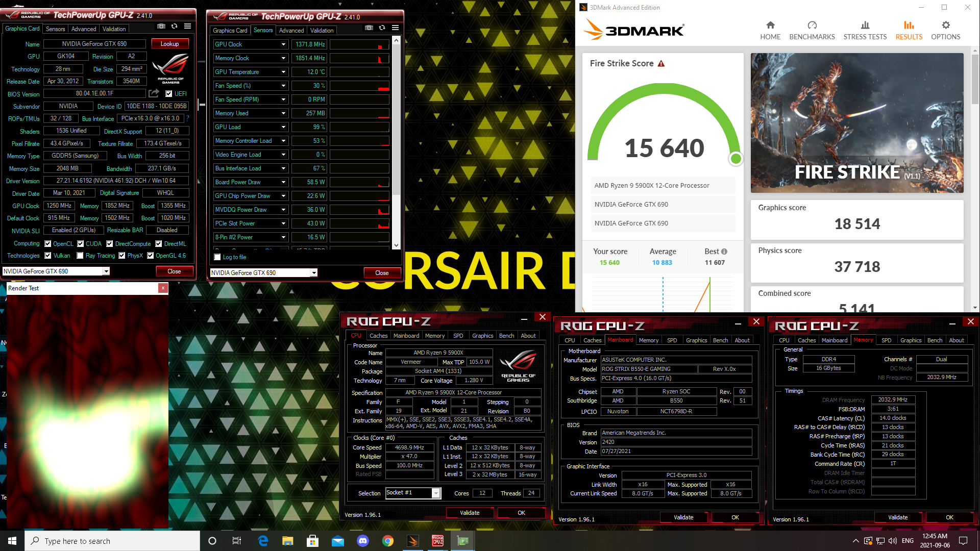
Task: Open Memory Clock sensor dropdown
Action: (283, 58)
